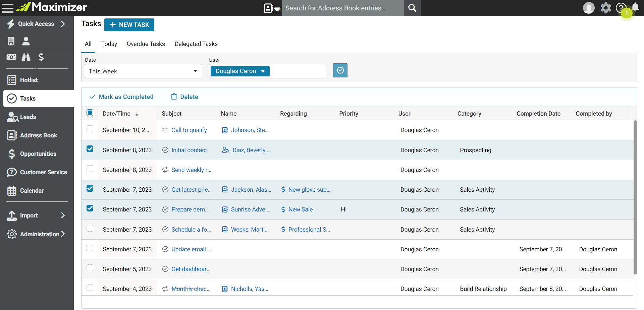Image resolution: width=644 pixels, height=310 pixels.
Task: Click the trash icon next to Delete
Action: pyautogui.click(x=174, y=97)
